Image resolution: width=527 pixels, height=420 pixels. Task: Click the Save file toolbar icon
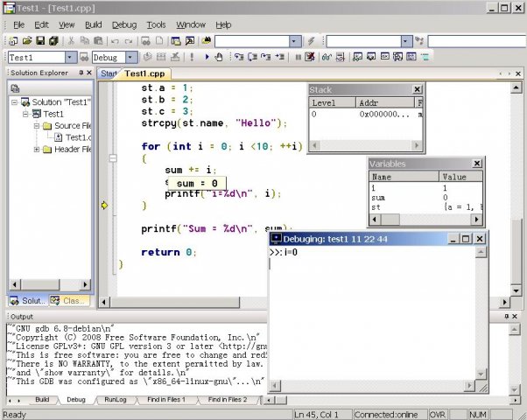click(40, 41)
